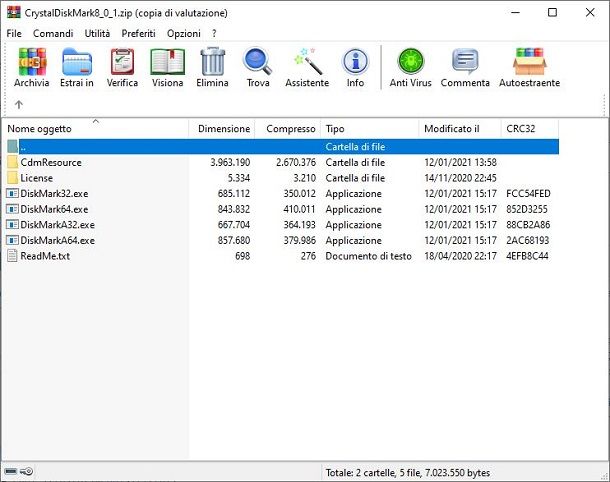The width and height of the screenshot is (610, 482).
Task: Click the Estrai in folder icon
Action: click(77, 61)
